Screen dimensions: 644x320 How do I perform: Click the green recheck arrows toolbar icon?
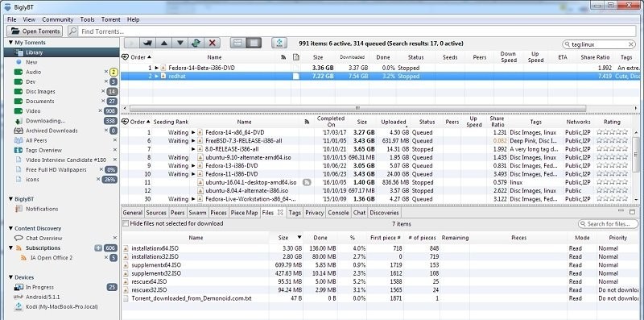[196, 43]
